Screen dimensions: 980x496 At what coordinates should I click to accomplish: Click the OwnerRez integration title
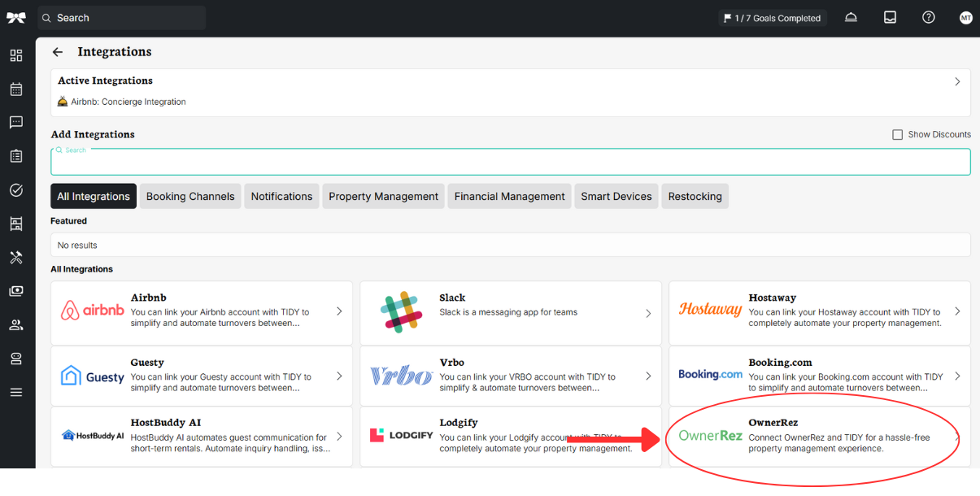click(x=773, y=423)
